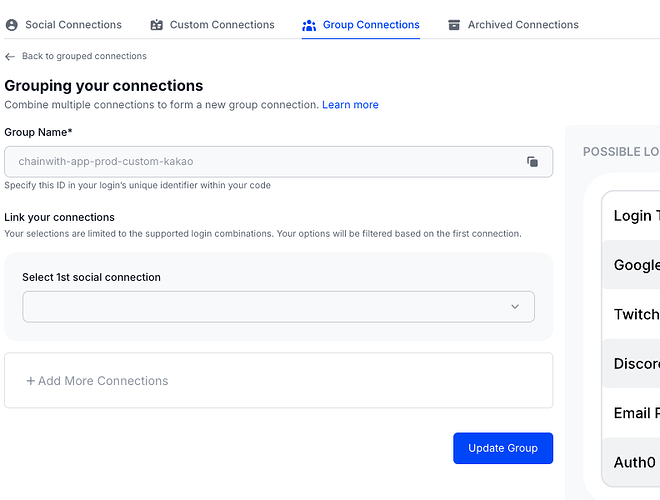This screenshot has width=660, height=500.
Task: Click the Custom Connections badge icon
Action: (x=157, y=25)
